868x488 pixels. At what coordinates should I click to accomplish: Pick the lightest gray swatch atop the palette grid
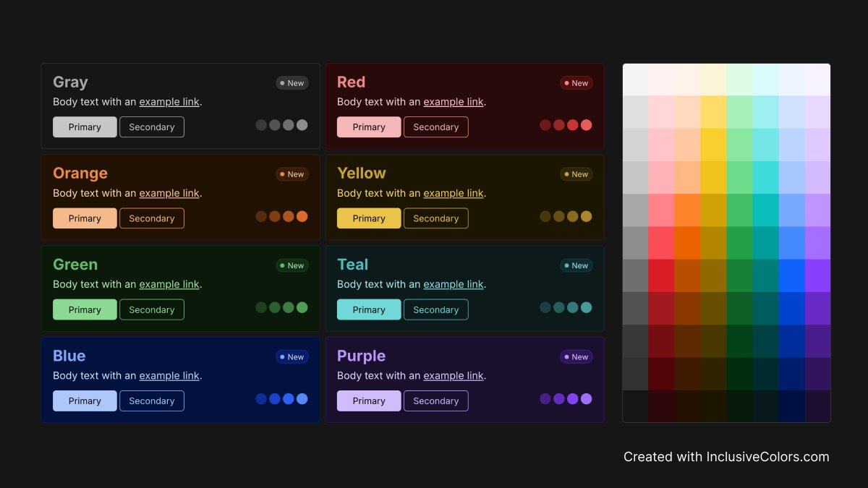click(636, 80)
